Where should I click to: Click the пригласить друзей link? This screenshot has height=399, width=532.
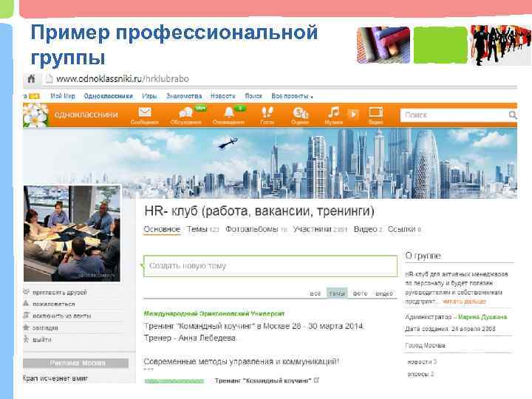pyautogui.click(x=59, y=292)
